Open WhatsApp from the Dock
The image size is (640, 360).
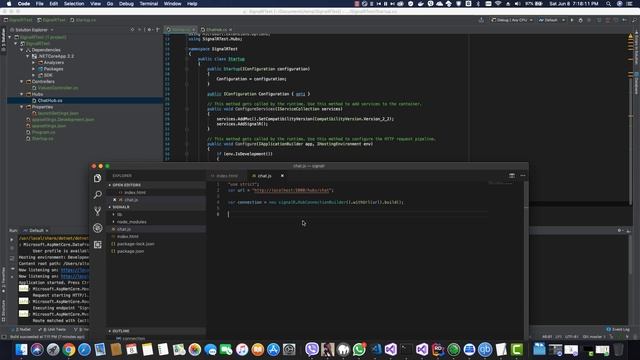tap(359, 349)
